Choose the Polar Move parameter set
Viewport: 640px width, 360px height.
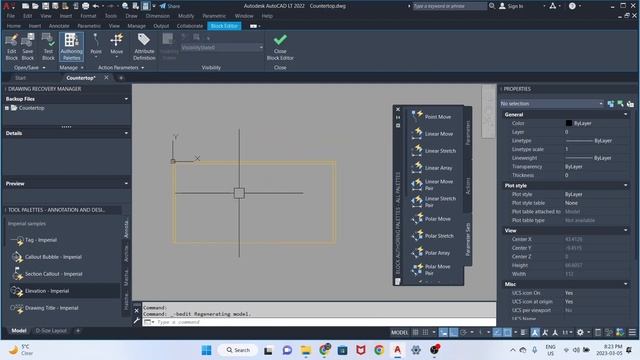(x=431, y=219)
